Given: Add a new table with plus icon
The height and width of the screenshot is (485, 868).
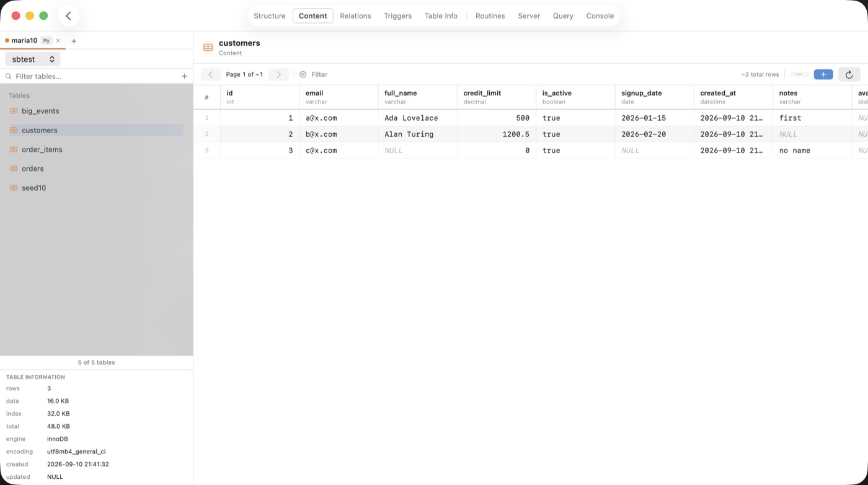Looking at the screenshot, I should pyautogui.click(x=184, y=76).
